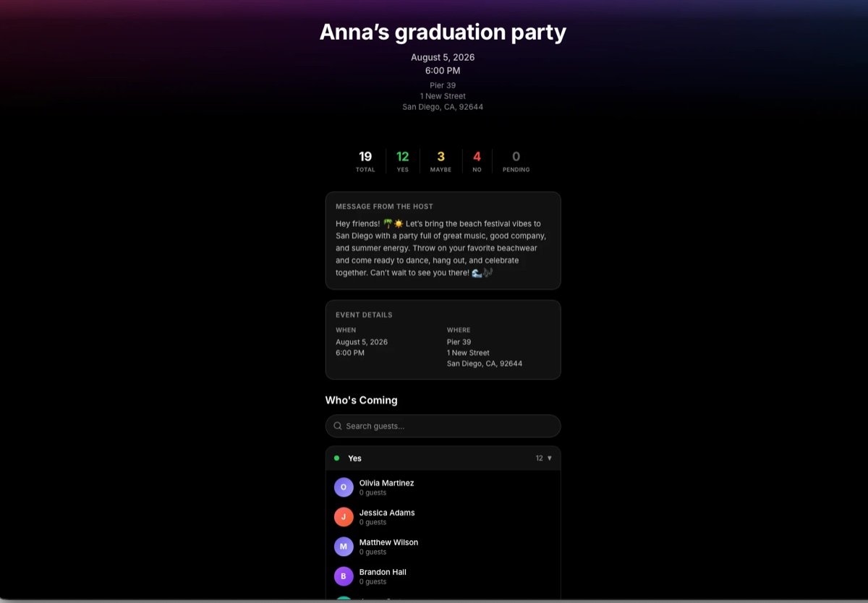Focus the Search guests field
This screenshot has width=868, height=603.
[443, 426]
